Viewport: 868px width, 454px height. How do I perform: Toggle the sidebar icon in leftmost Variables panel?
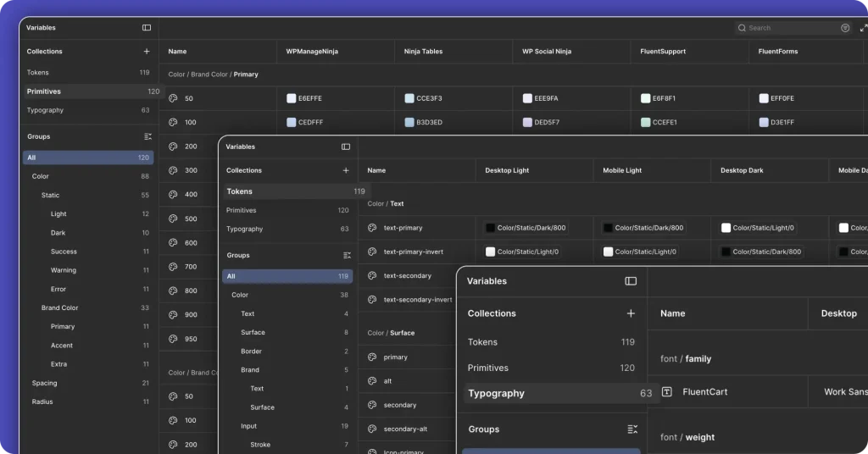coord(147,28)
